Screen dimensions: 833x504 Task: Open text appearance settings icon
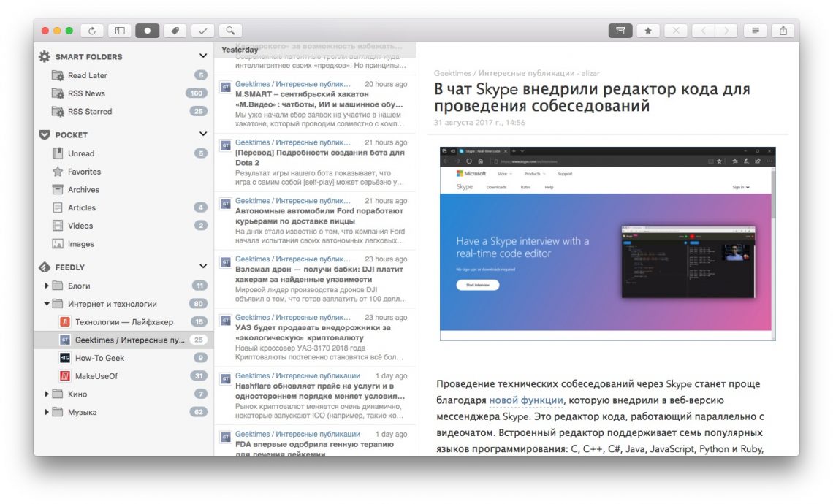point(756,31)
